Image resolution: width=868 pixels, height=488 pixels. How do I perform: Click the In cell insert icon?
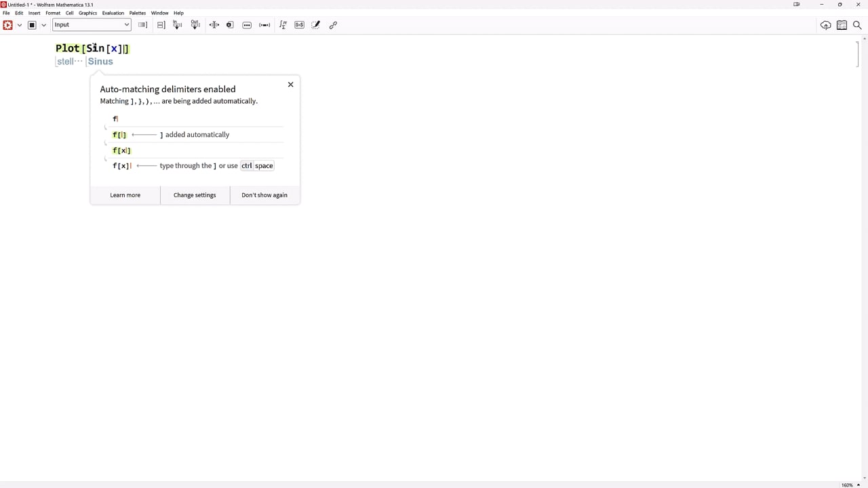coord(178,25)
